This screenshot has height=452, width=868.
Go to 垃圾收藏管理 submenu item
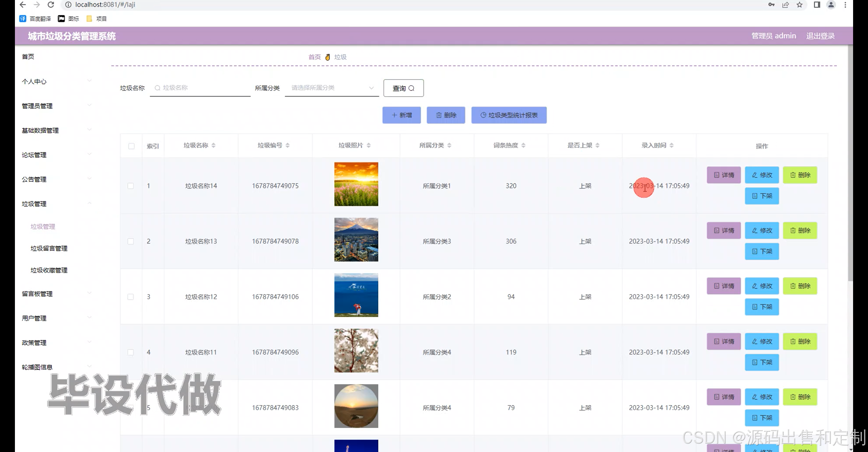(x=49, y=270)
